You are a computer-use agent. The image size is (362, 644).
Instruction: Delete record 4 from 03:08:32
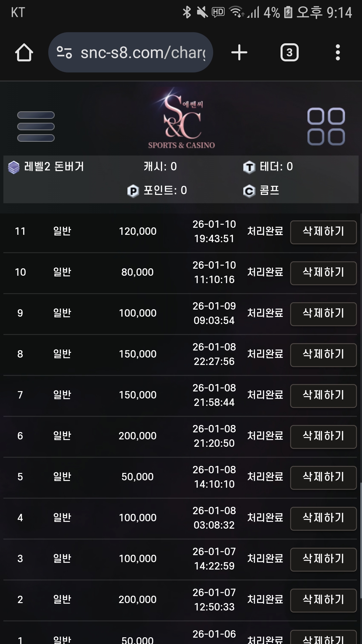tap(323, 518)
